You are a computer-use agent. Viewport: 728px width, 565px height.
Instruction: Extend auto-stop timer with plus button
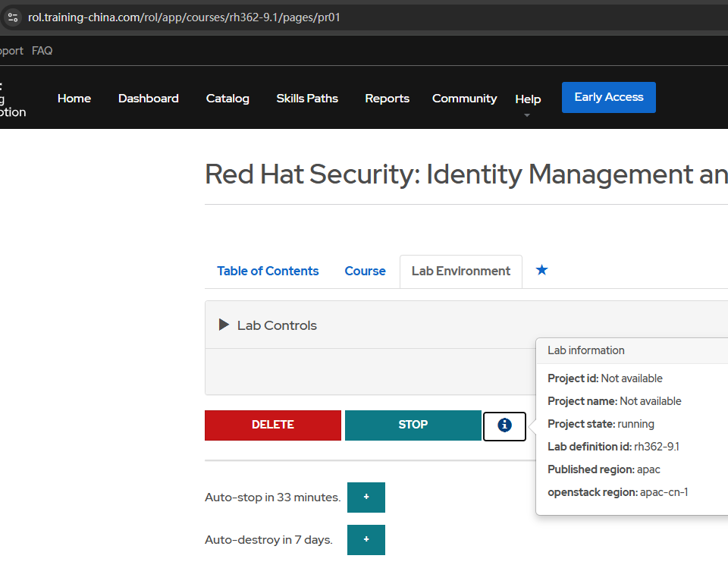(x=366, y=498)
